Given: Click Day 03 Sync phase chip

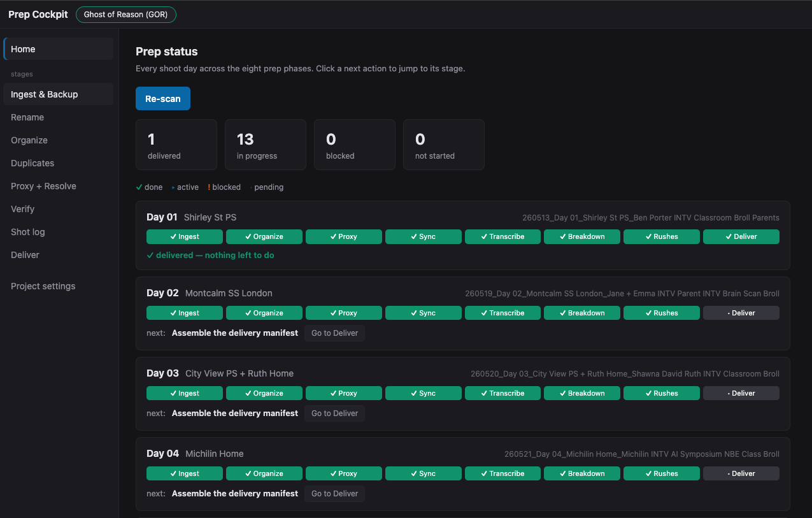Looking at the screenshot, I should click(424, 393).
